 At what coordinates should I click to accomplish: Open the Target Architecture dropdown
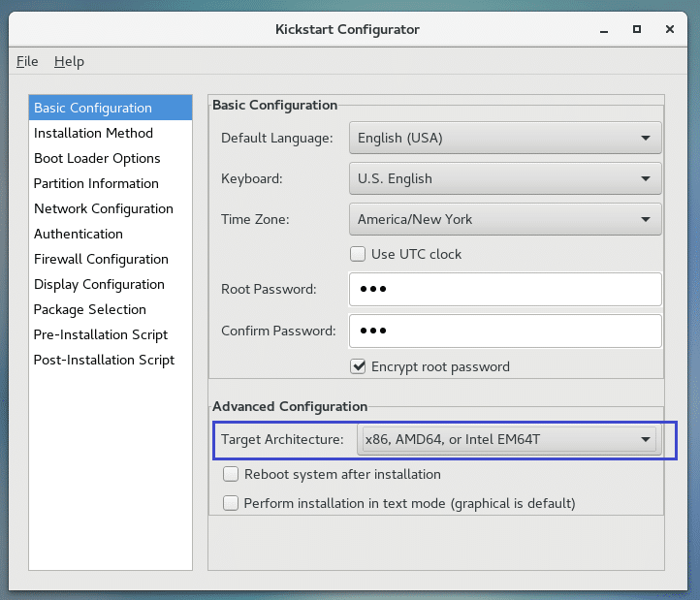507,439
